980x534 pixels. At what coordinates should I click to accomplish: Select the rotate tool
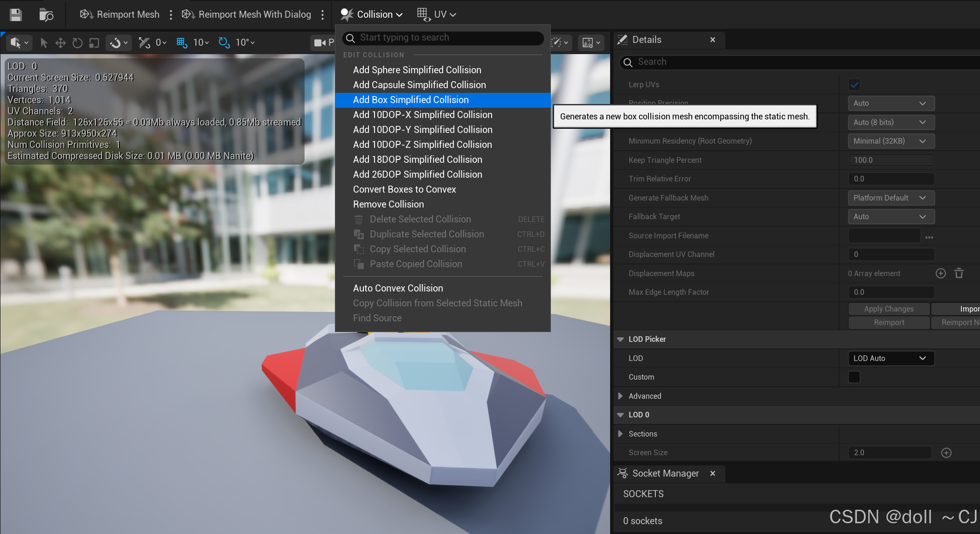pos(77,43)
